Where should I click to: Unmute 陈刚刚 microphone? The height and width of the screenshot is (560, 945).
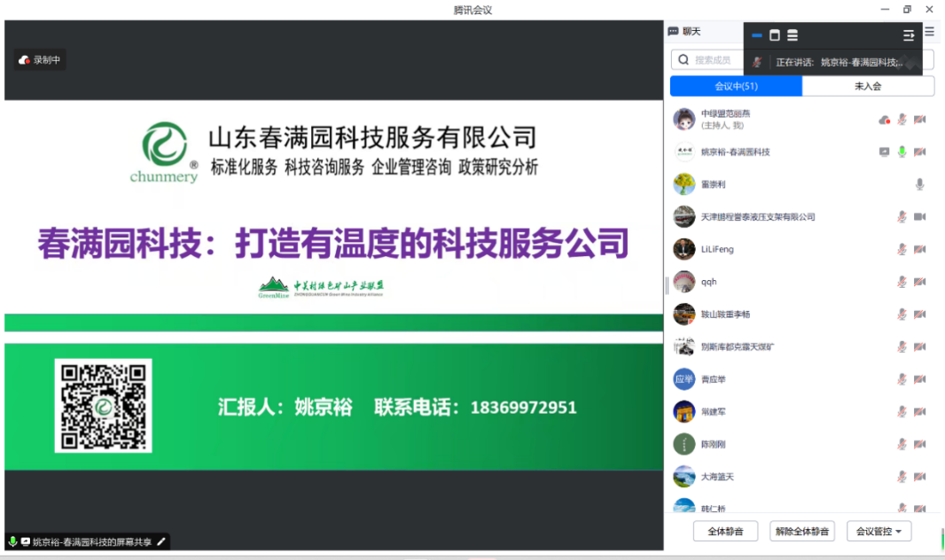902,445
